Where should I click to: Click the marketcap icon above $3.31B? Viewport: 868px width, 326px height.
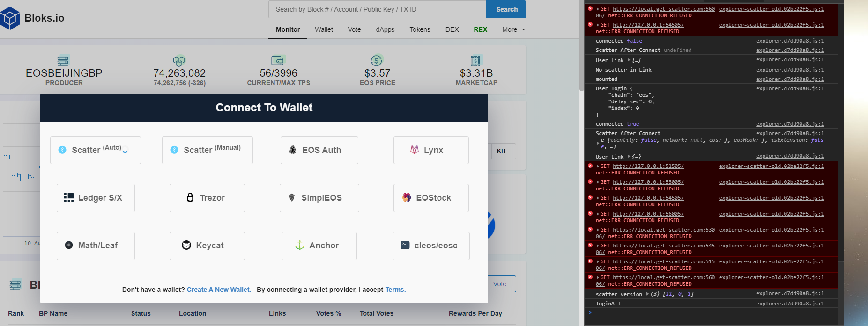tap(475, 60)
